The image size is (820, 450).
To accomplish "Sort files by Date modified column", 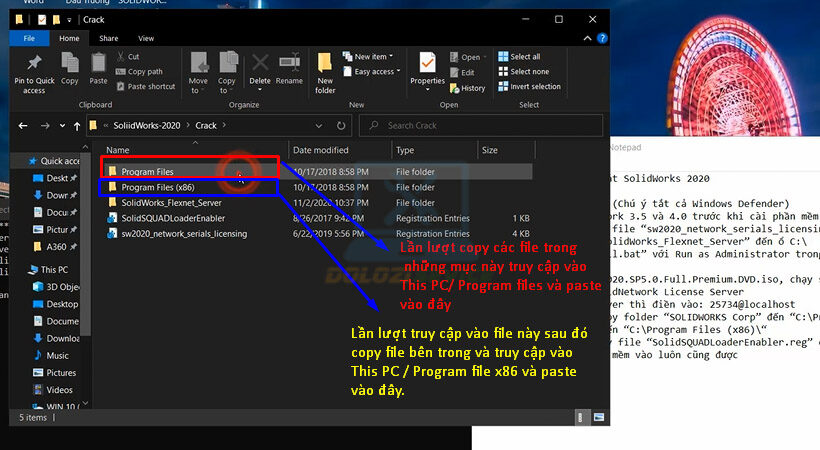I will pyautogui.click(x=320, y=150).
